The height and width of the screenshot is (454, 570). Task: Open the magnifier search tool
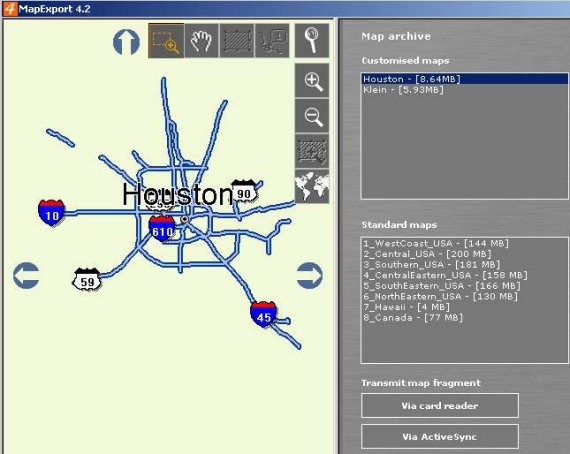point(312,41)
